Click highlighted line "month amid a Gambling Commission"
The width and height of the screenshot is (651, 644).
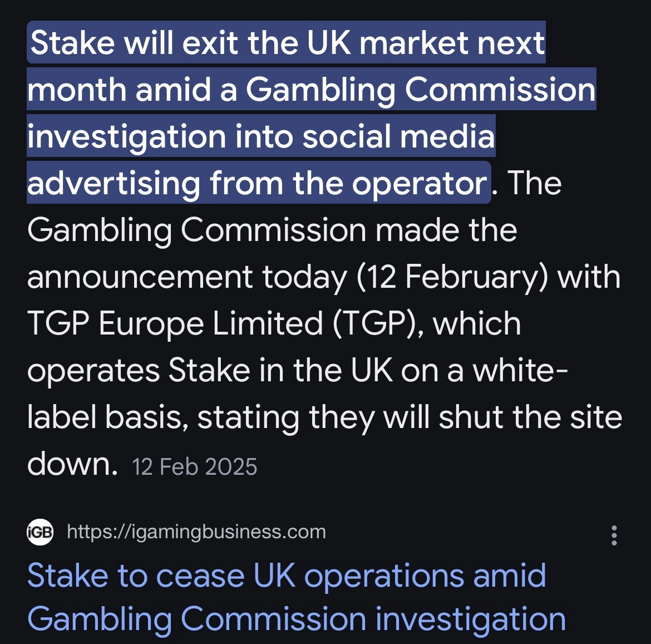311,90
